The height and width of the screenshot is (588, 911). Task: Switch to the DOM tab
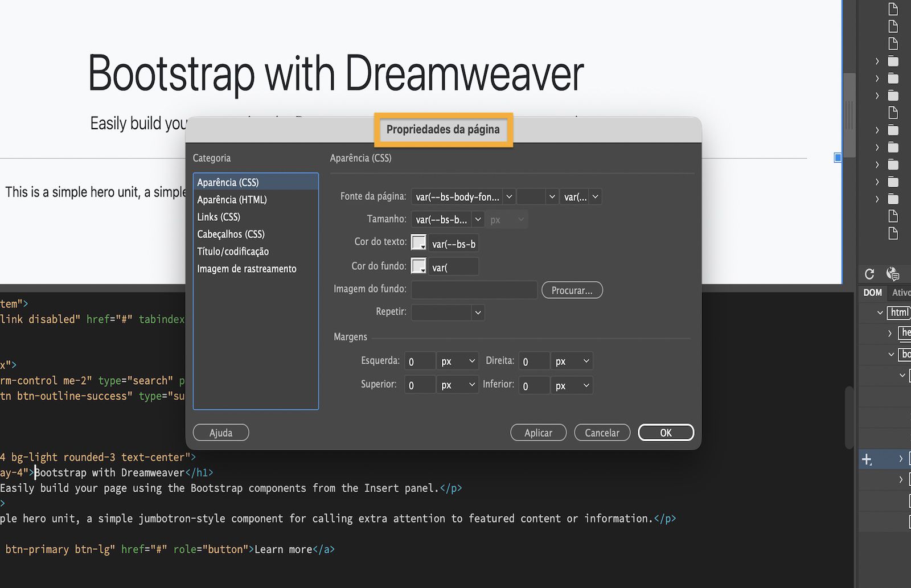[872, 293]
